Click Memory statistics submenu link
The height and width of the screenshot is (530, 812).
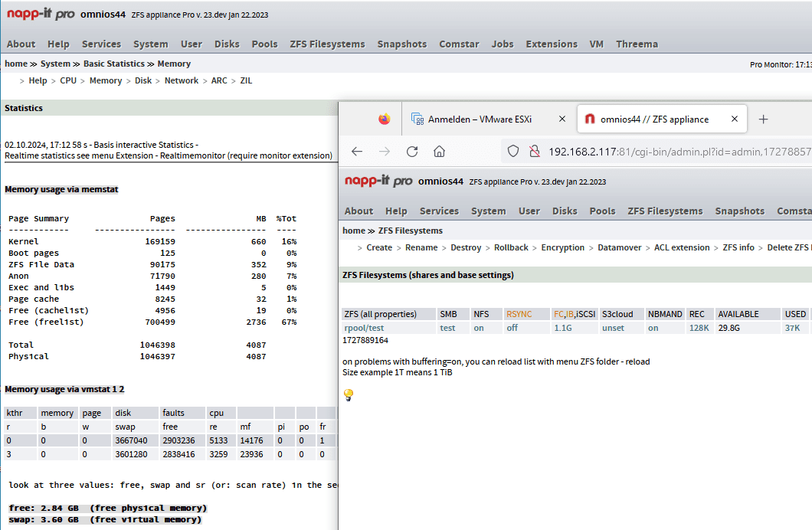(x=106, y=80)
